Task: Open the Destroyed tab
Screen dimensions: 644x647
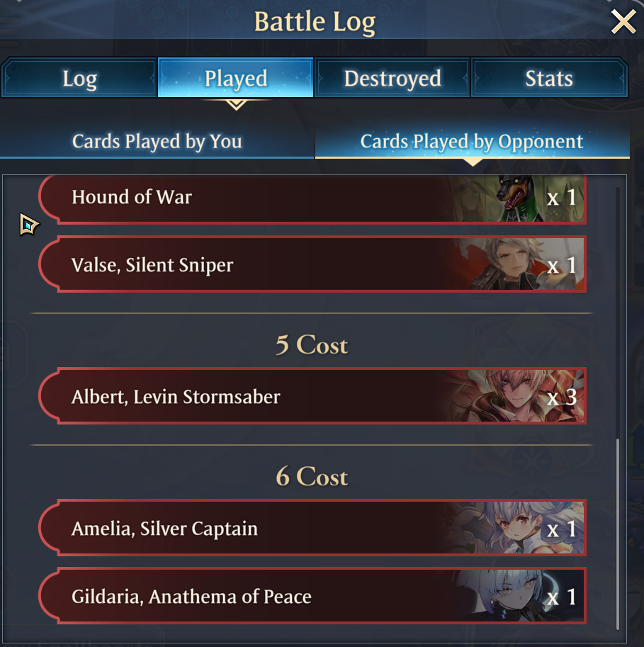Action: point(392,78)
